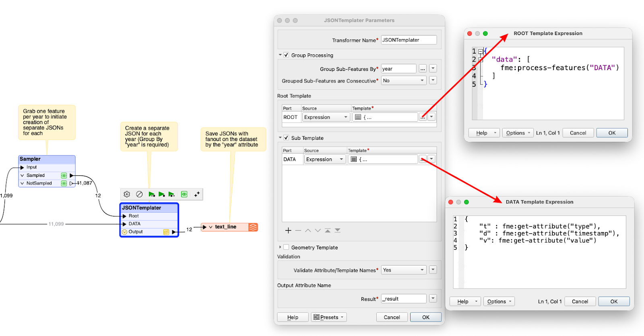Expand the NotSampled port attributes chevron

(22, 183)
